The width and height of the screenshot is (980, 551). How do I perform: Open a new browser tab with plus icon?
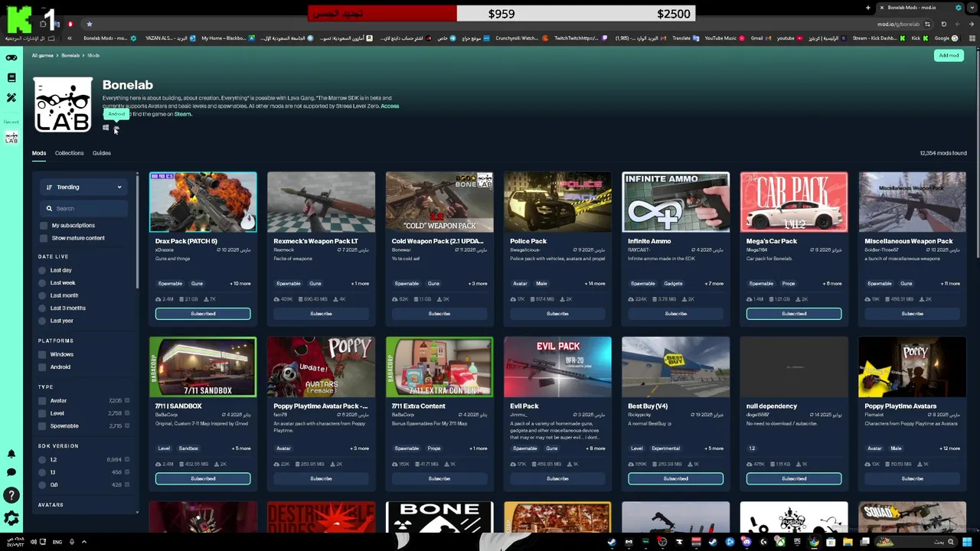(x=868, y=8)
